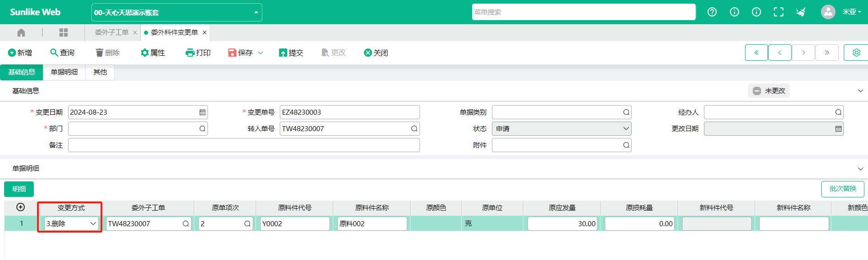
Task: Click the 备注 input field
Action: point(244,145)
